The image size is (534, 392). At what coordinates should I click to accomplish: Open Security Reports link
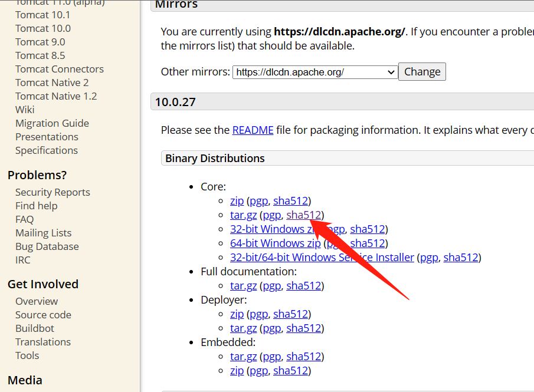click(x=53, y=193)
